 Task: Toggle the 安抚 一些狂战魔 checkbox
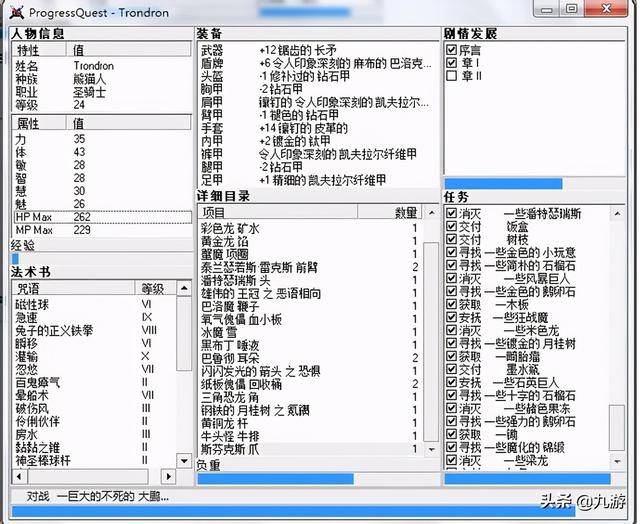click(x=451, y=317)
